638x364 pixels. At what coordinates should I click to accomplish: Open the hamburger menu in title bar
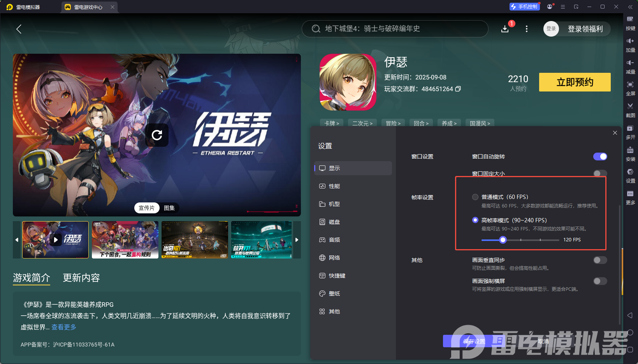click(563, 7)
